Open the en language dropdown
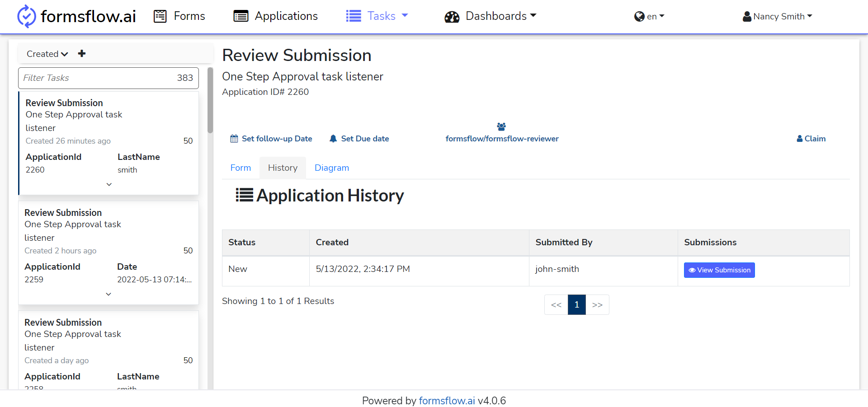This screenshot has width=868, height=407. (x=649, y=16)
